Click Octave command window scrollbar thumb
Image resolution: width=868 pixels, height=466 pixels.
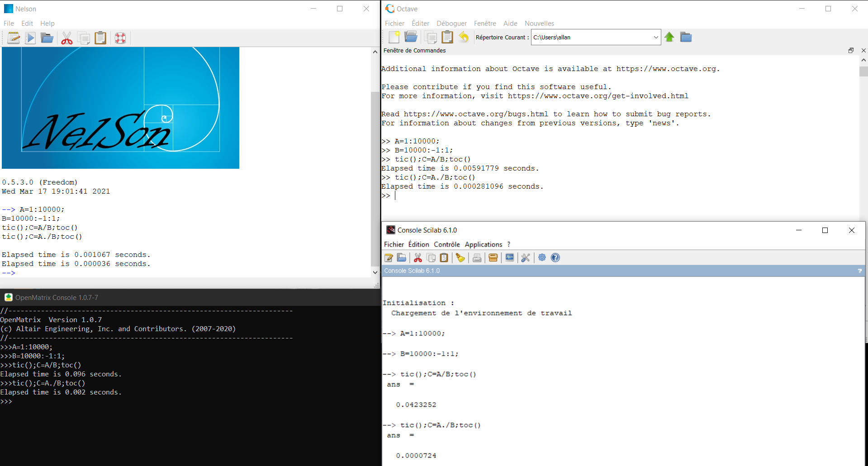pyautogui.click(x=863, y=71)
